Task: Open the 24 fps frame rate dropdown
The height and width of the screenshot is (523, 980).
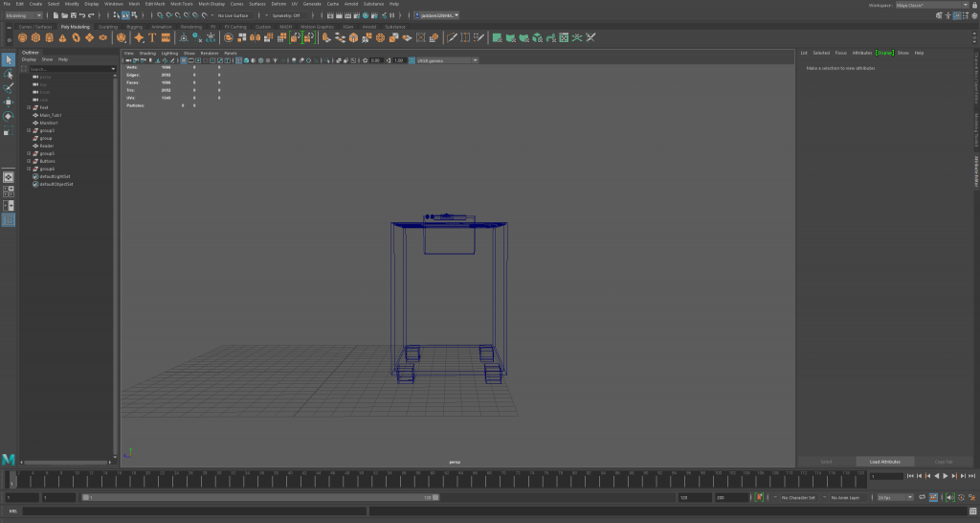Action: point(897,498)
